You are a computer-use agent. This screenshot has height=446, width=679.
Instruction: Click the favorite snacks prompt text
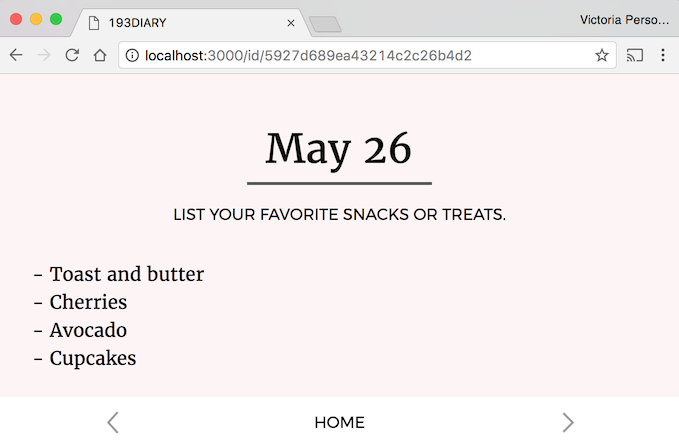click(x=339, y=214)
